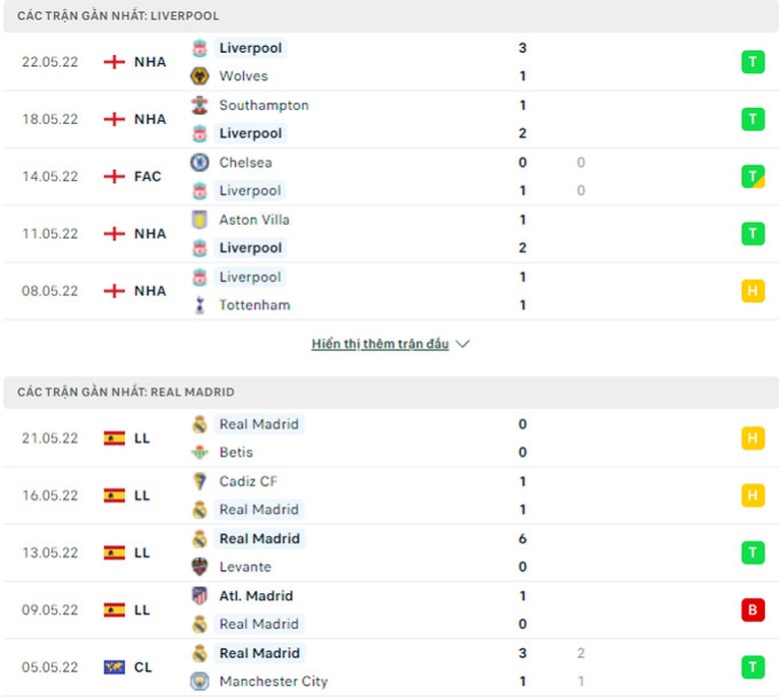The image size is (779, 700).
Task: Expand more matches with the chevron arrow
Action: coord(462,344)
